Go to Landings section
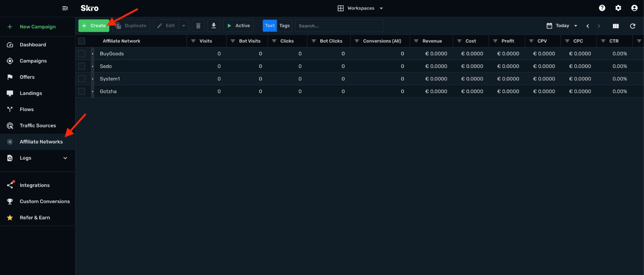The image size is (644, 275). (x=37, y=93)
